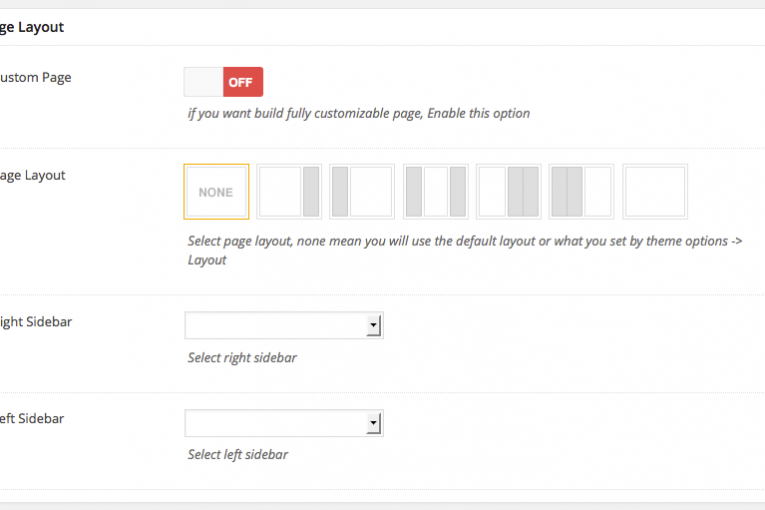
Task: Choose the single left sidebar layout
Action: point(362,192)
